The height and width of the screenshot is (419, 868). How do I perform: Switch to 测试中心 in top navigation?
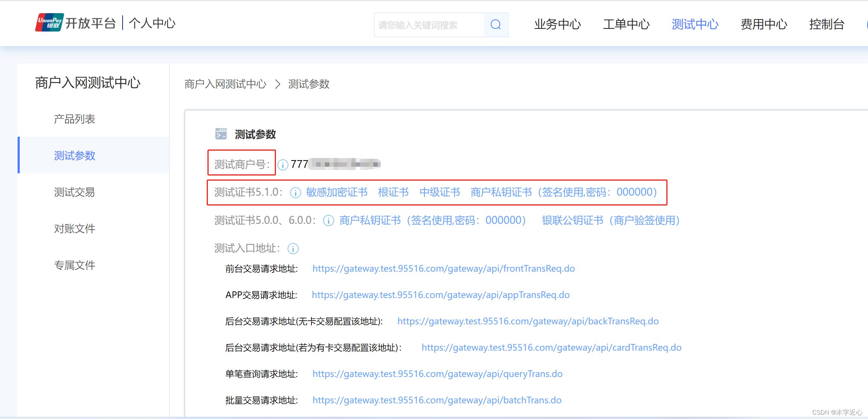click(695, 24)
